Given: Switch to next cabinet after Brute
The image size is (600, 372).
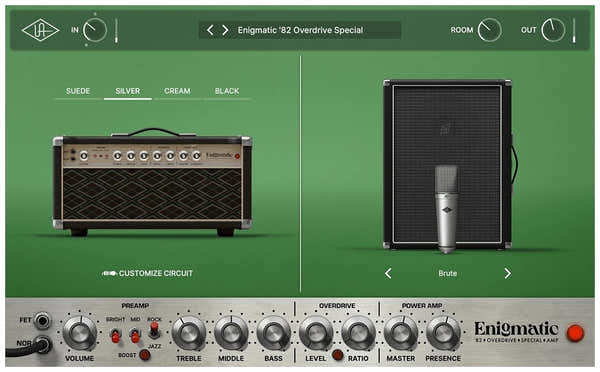Looking at the screenshot, I should (507, 273).
